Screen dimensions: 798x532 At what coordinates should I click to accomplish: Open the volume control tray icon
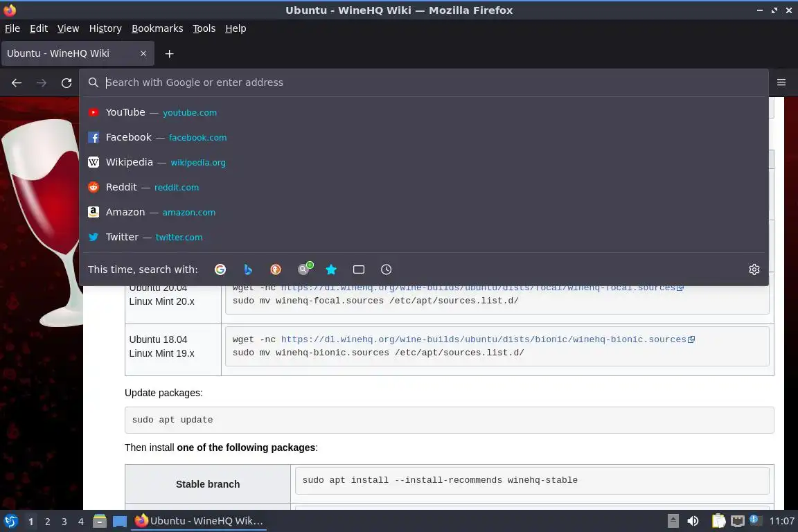693,521
